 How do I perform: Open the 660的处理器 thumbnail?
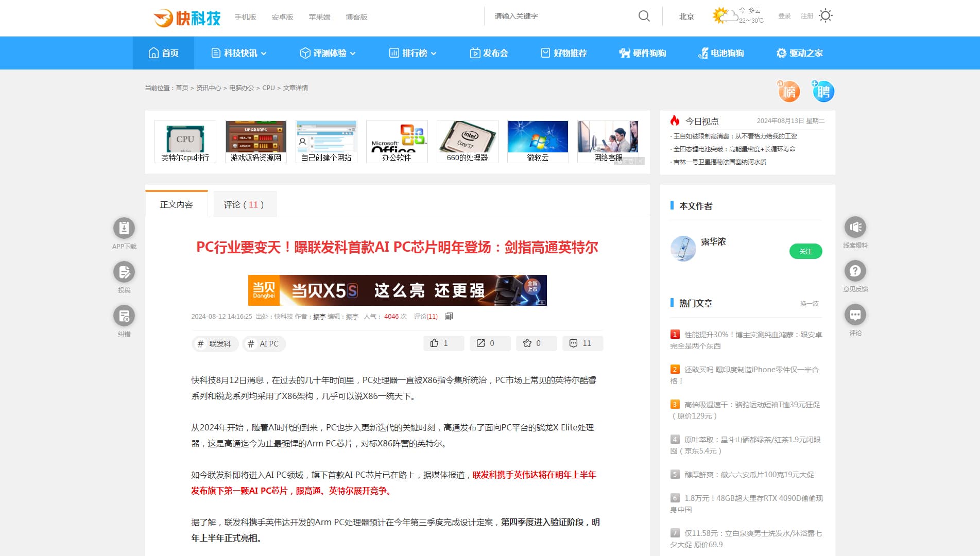468,142
